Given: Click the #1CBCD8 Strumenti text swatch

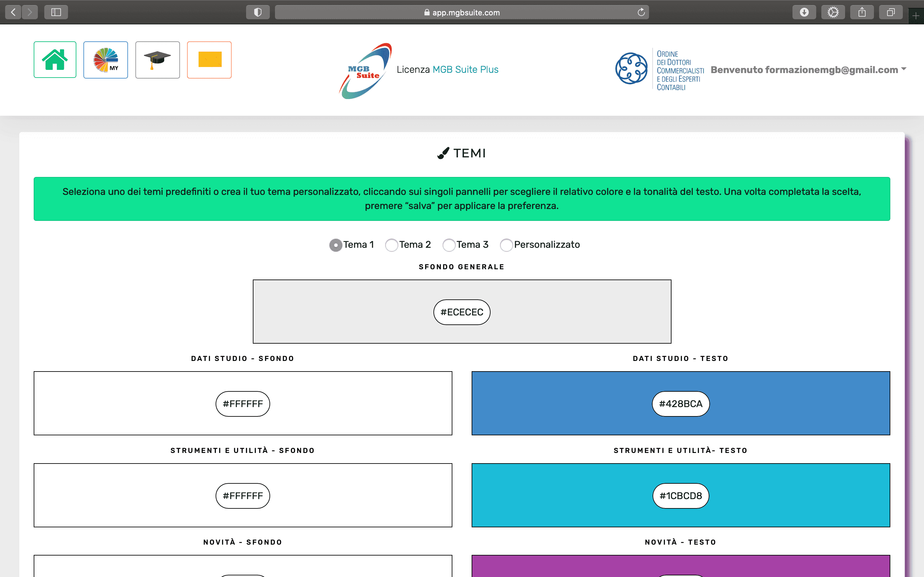Looking at the screenshot, I should [680, 496].
